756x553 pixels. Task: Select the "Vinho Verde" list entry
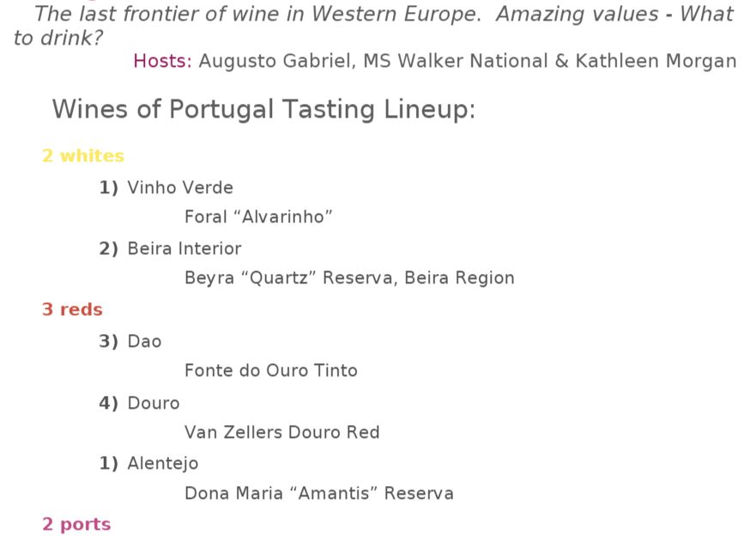click(180, 188)
